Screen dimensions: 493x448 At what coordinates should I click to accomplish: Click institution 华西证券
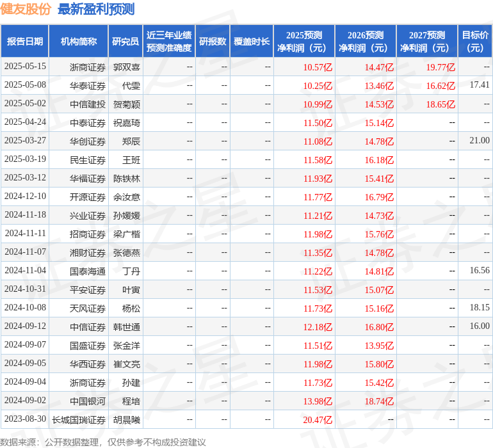click(88, 364)
